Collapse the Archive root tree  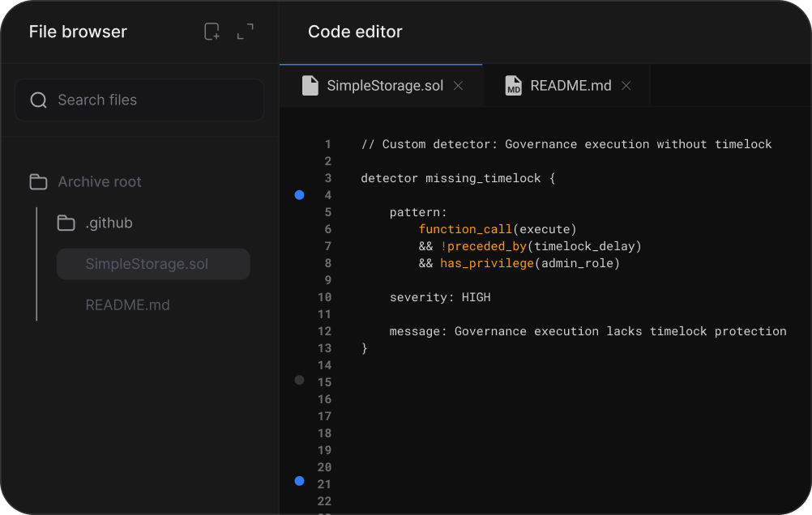click(x=99, y=182)
